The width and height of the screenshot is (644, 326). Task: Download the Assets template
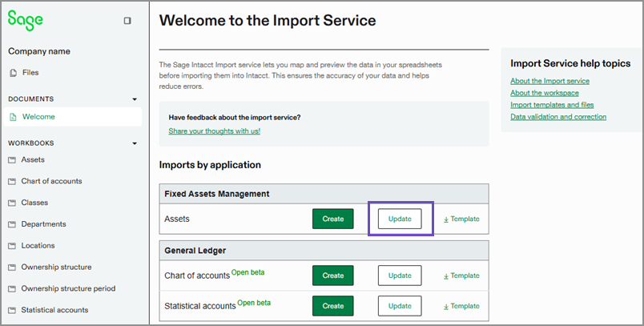(x=461, y=219)
